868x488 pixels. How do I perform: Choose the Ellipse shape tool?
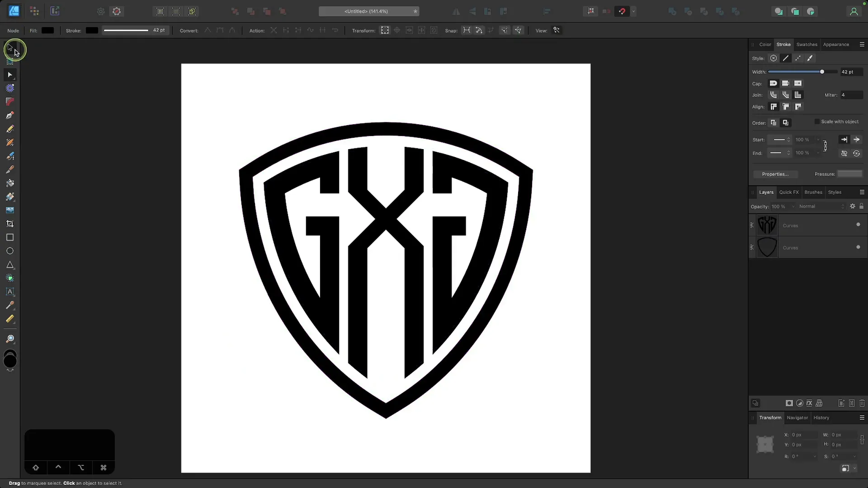[x=10, y=251]
